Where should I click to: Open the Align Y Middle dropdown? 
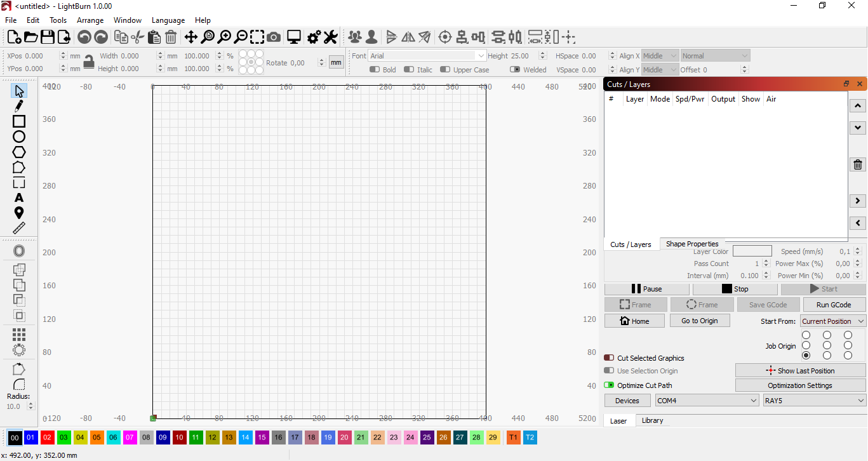660,70
